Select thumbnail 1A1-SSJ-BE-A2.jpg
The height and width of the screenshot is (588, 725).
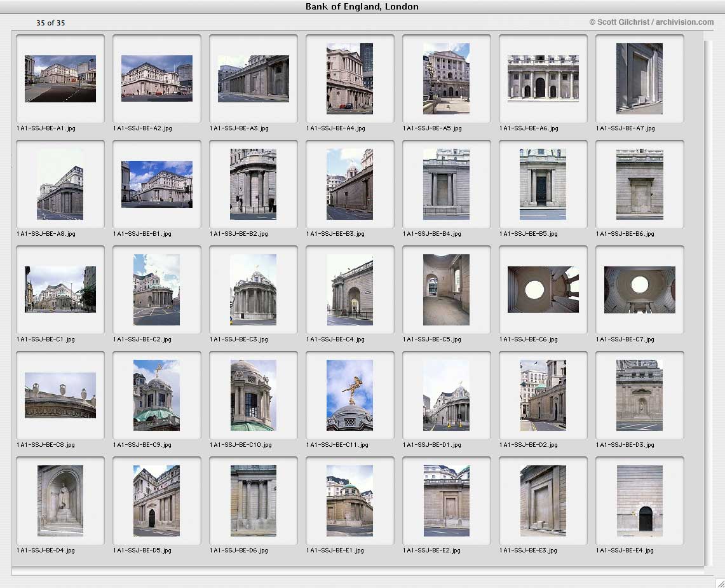tap(157, 79)
